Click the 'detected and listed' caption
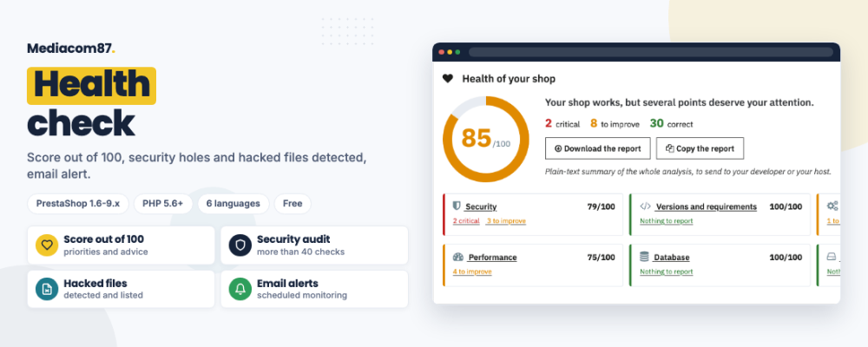 click(103, 296)
